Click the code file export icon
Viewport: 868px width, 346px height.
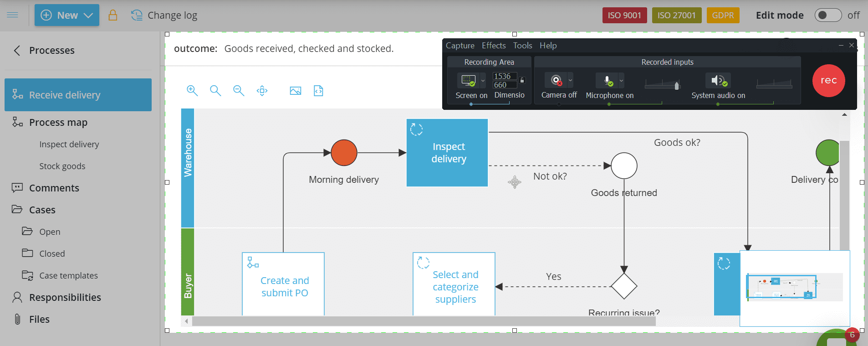(318, 91)
